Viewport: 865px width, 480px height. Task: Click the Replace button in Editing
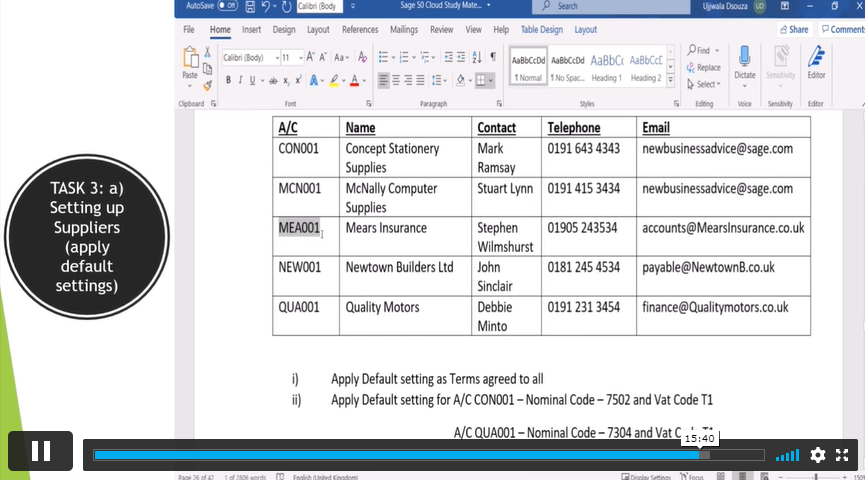click(704, 67)
